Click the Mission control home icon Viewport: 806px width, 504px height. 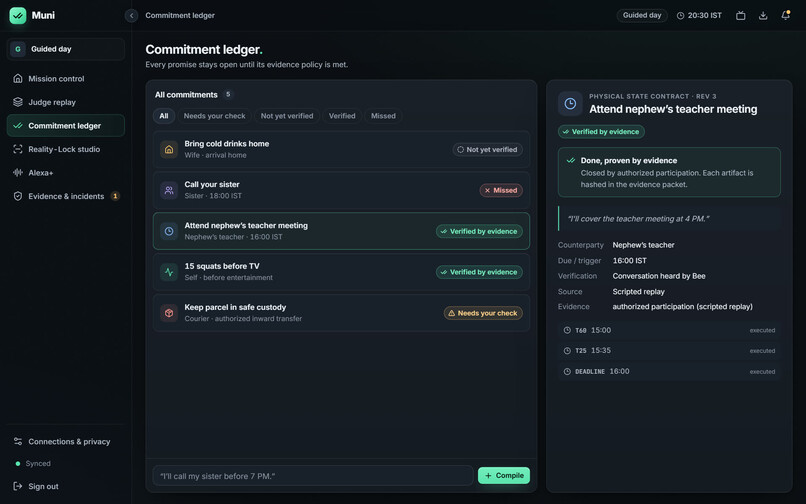(x=18, y=79)
